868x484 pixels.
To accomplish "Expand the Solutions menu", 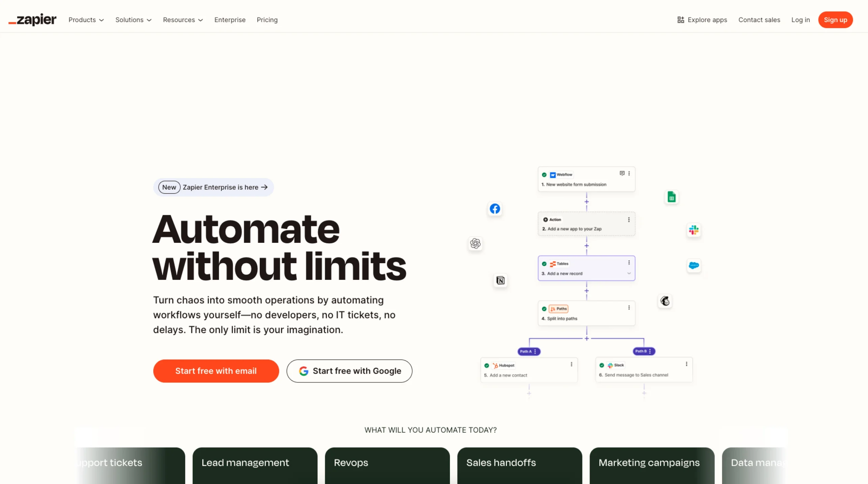I will point(133,20).
